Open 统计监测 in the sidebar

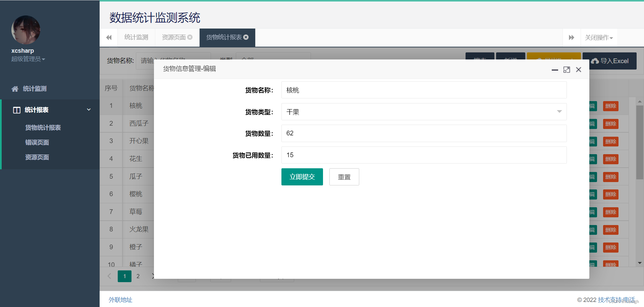pos(35,89)
